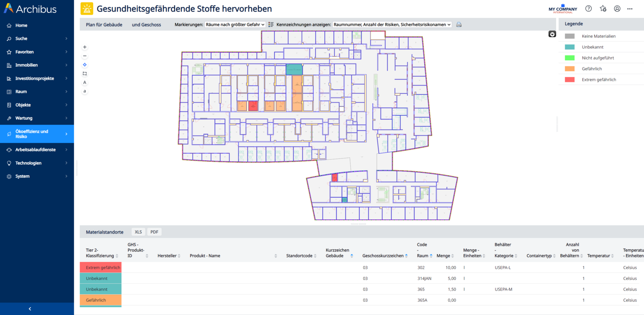Export material locations as PDF

coord(154,232)
